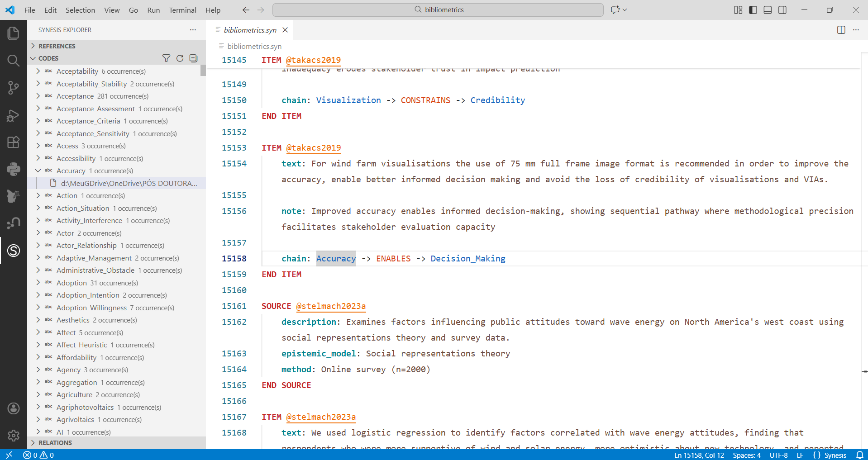This screenshot has height=460, width=868.
Task: Toggle the bottom panel visibility
Action: (x=768, y=10)
